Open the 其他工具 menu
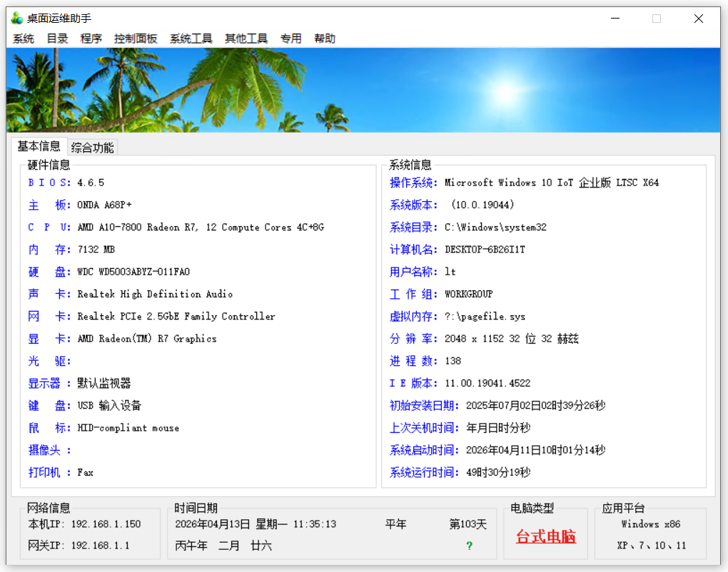This screenshot has width=728, height=572. 246,39
